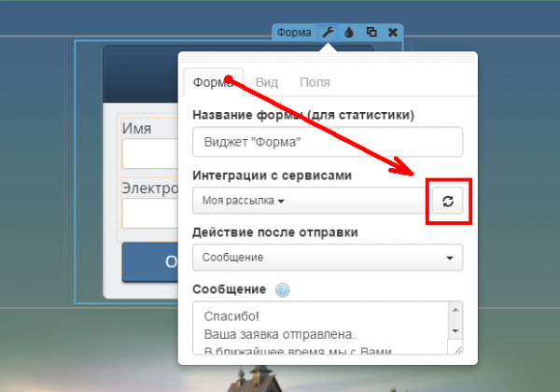The width and height of the screenshot is (560, 392).
Task: Duplicate the widget with the copy icon
Action: pos(371,32)
